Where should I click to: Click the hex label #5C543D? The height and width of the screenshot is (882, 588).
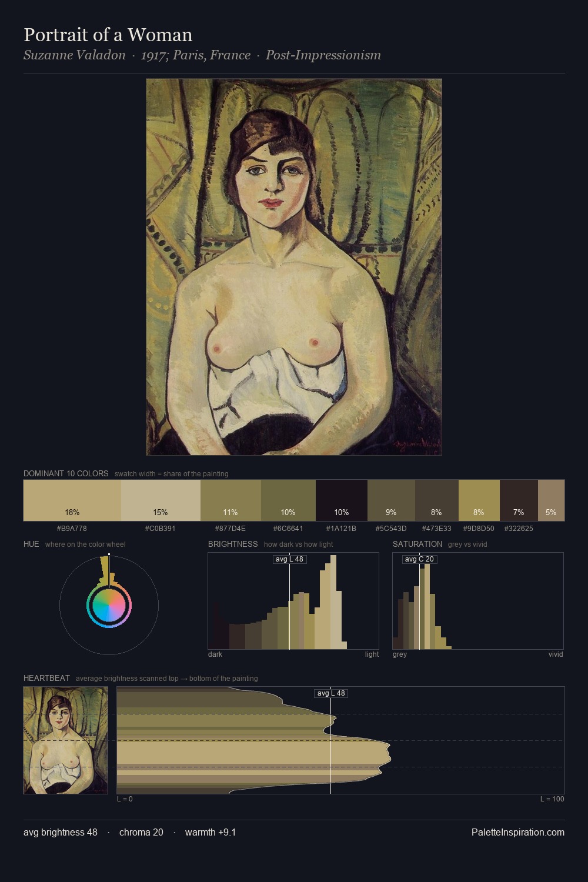coord(391,529)
